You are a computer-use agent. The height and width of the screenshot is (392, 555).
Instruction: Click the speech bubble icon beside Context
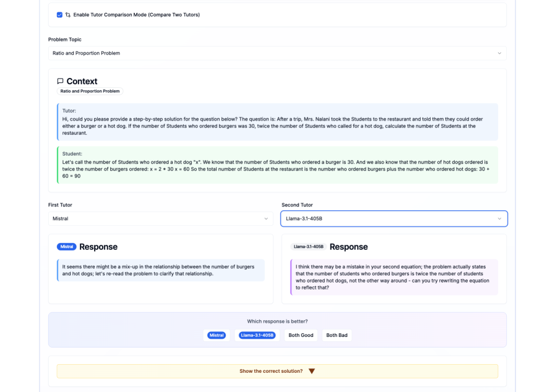(60, 81)
